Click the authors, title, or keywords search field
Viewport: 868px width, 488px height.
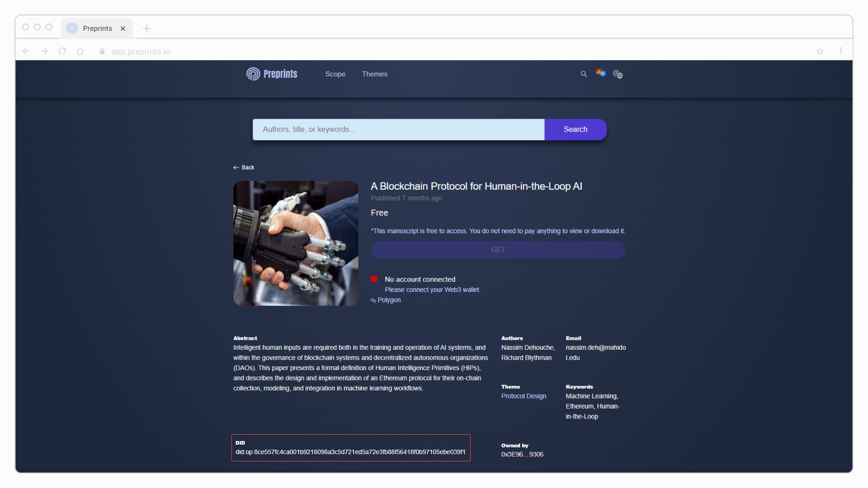tap(398, 129)
